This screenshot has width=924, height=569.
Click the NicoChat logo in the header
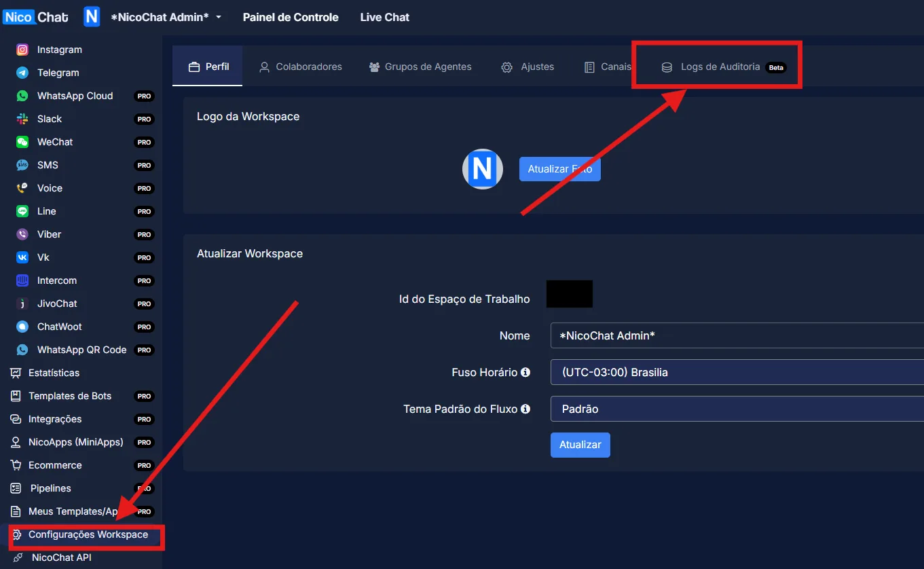tap(35, 17)
